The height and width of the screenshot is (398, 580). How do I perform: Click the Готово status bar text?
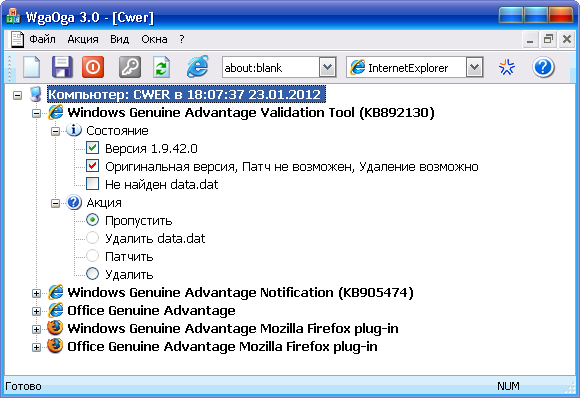[23, 386]
